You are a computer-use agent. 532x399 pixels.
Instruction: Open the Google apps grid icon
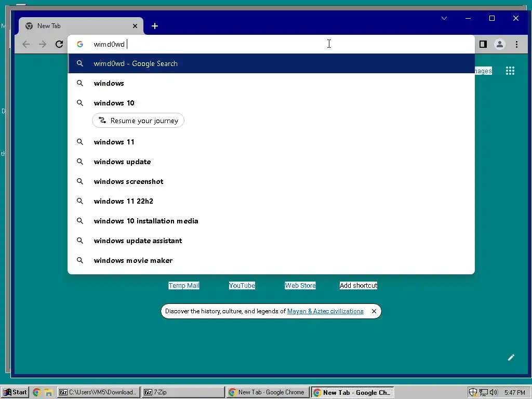[510, 71]
